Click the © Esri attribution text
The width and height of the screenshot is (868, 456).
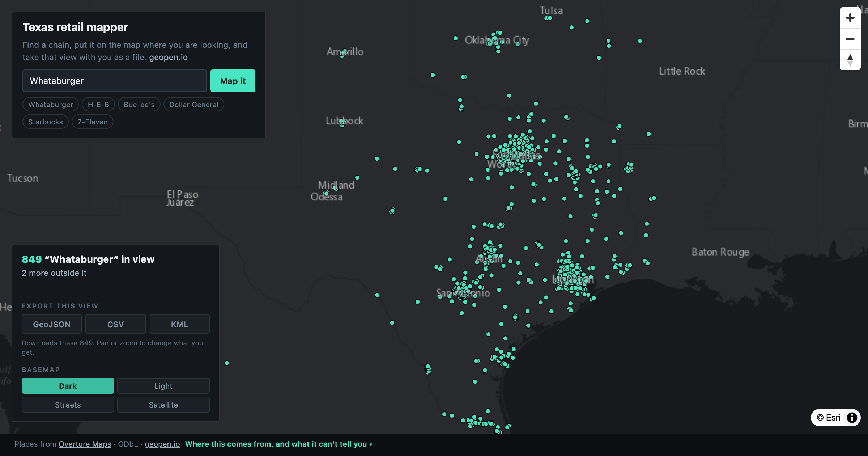tap(829, 418)
